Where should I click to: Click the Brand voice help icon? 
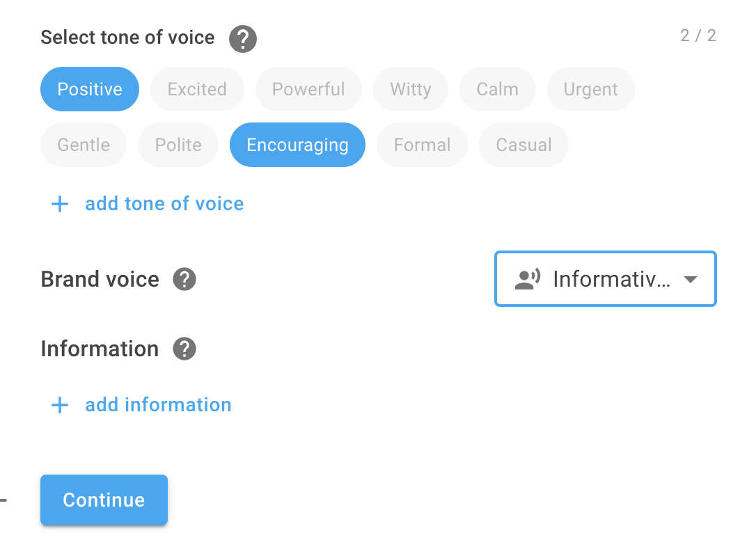[184, 279]
